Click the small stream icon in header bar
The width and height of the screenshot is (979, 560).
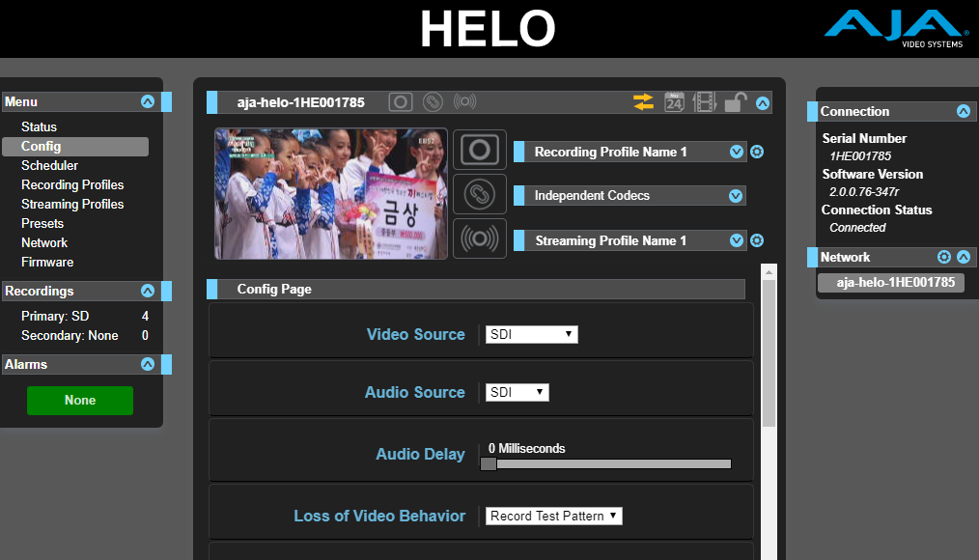click(464, 101)
